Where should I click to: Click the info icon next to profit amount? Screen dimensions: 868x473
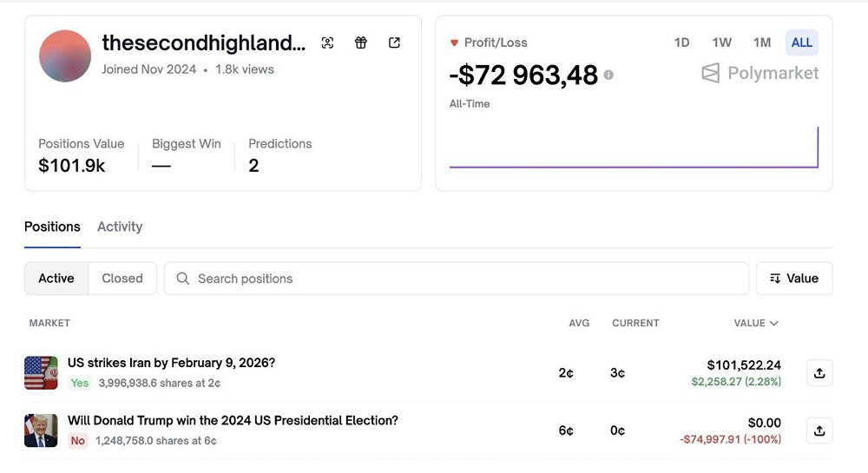pos(608,76)
